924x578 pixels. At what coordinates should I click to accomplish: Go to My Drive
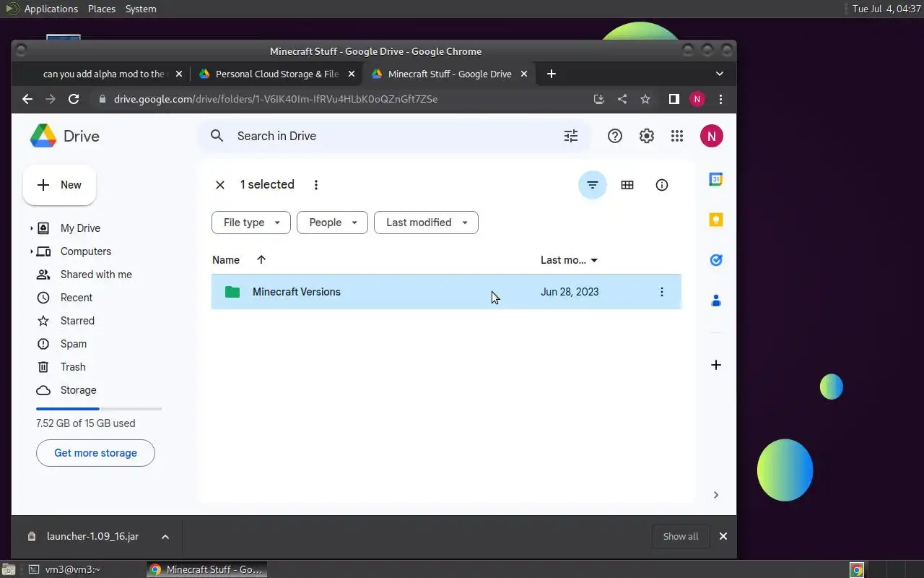point(80,228)
